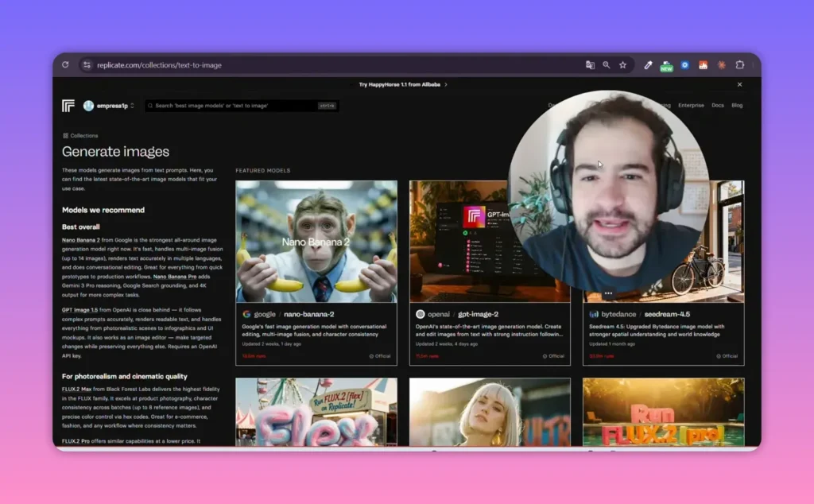814x504 pixels.
Task: Open Enterprise in the top navigation
Action: [691, 106]
